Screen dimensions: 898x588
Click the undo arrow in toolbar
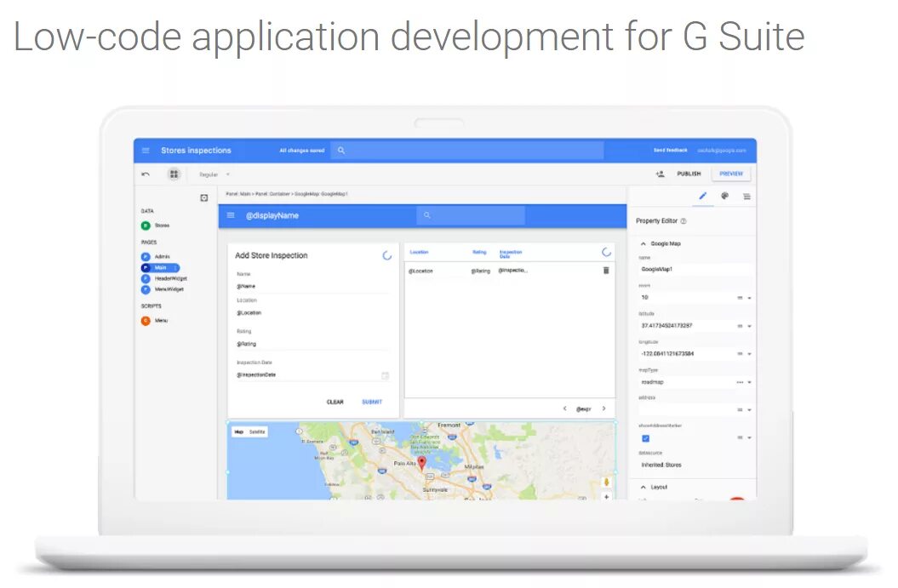(146, 174)
